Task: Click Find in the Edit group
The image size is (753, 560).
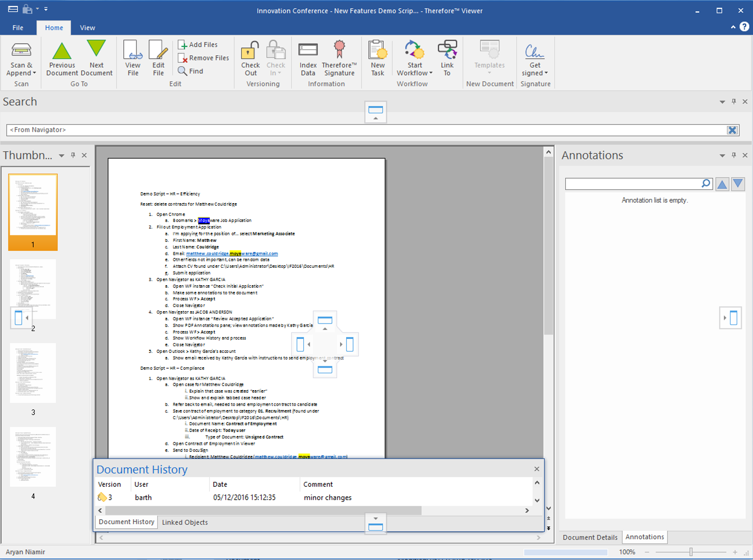Action: point(191,71)
